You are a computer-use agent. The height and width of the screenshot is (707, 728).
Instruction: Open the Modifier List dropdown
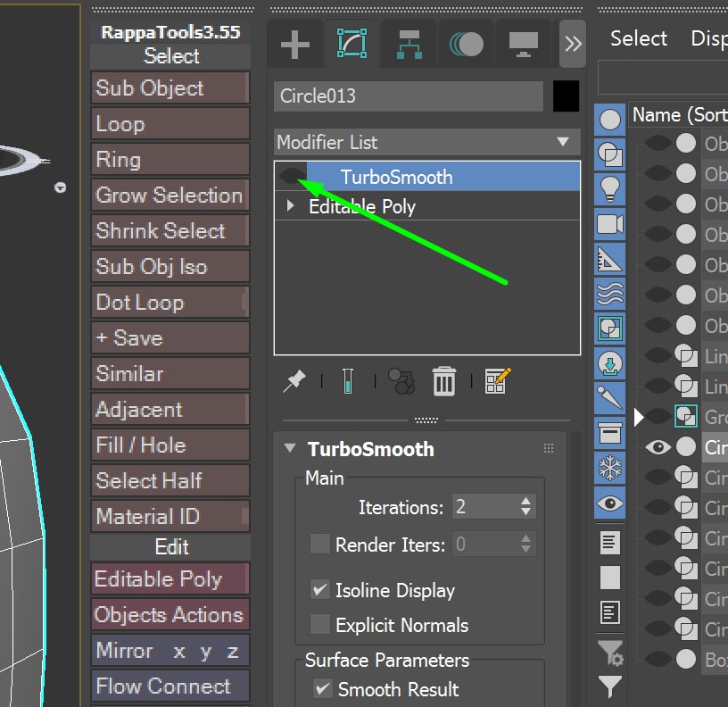tap(427, 142)
